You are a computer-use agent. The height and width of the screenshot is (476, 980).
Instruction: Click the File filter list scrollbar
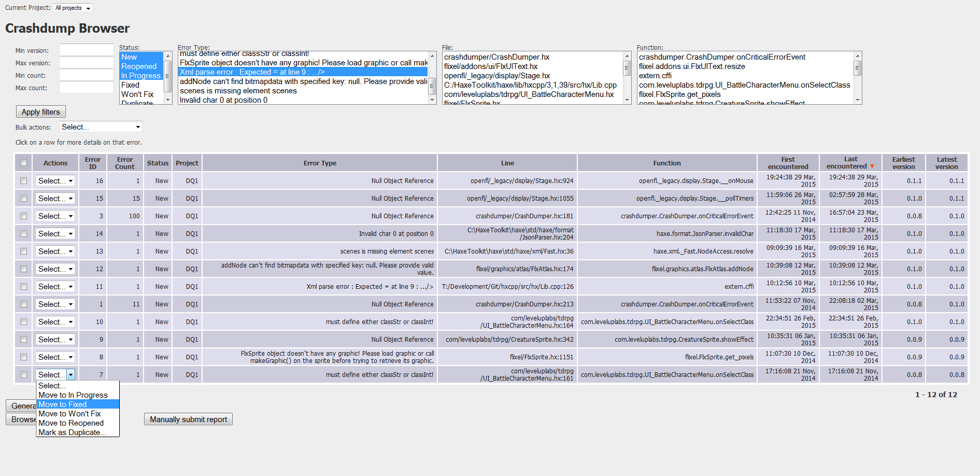[x=627, y=78]
